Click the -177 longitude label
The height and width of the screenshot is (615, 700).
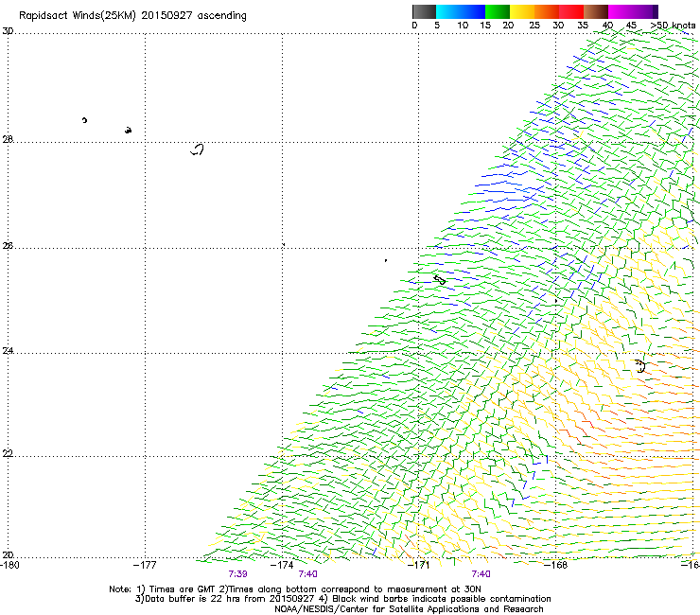pyautogui.click(x=145, y=565)
